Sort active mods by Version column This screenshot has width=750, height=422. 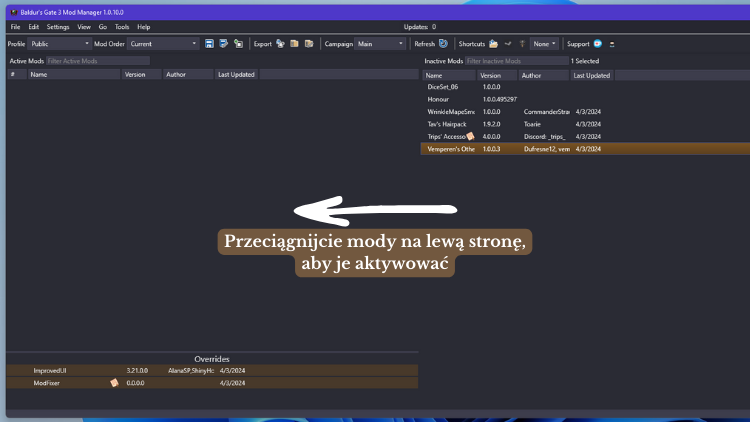[141, 74]
